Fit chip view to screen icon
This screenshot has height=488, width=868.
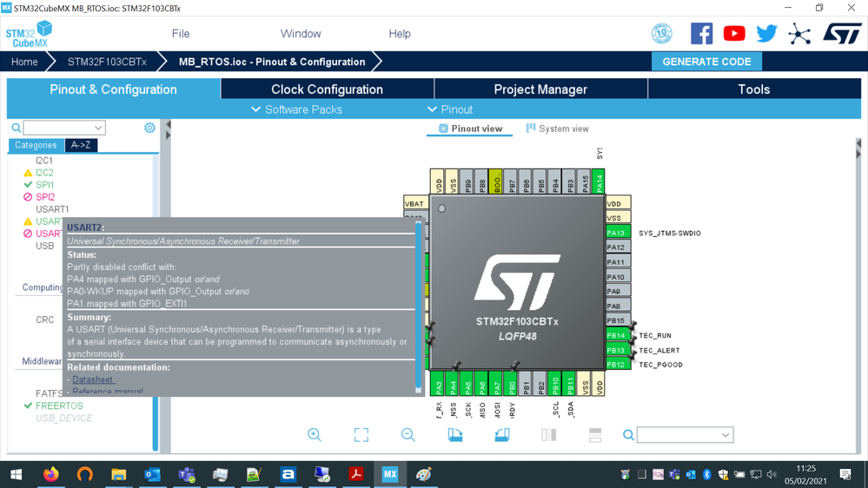coord(361,435)
